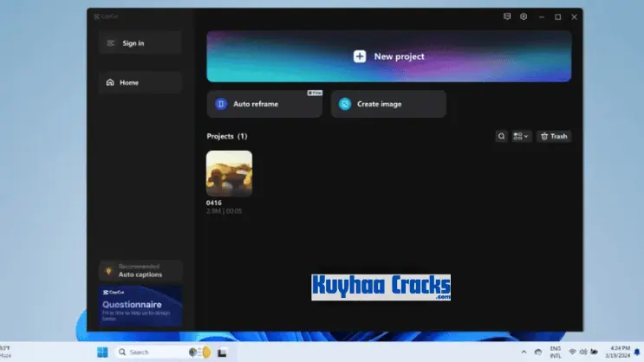Viewport: 644px width, 362px height.
Task: Click the Windows Start button
Action: 103,352
